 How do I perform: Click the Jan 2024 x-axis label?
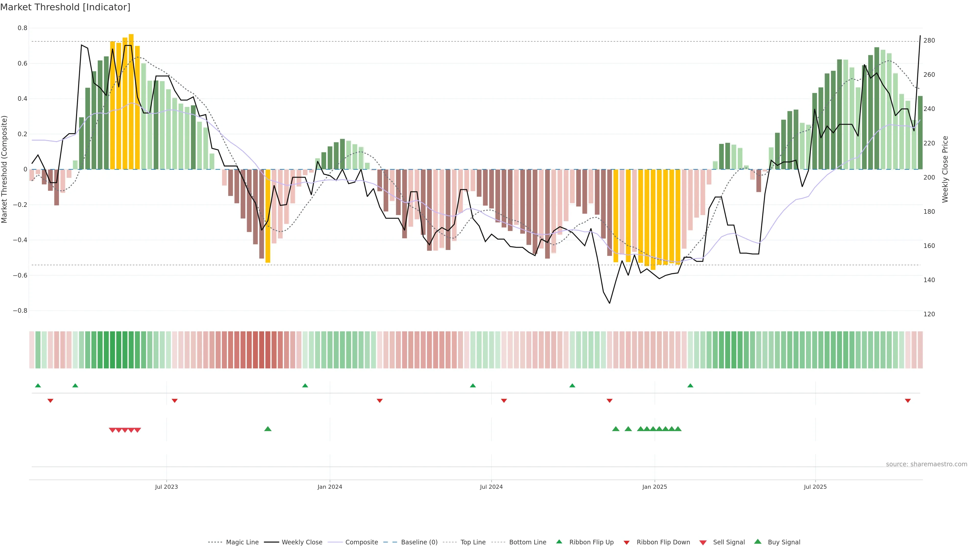pyautogui.click(x=330, y=487)
